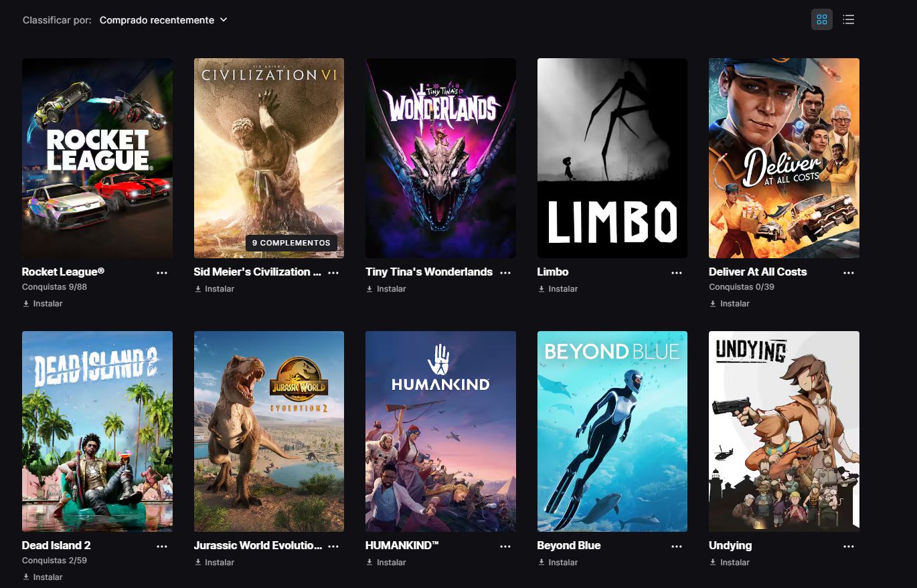The height and width of the screenshot is (588, 917).
Task: Install Rocket League
Action: coord(43,304)
